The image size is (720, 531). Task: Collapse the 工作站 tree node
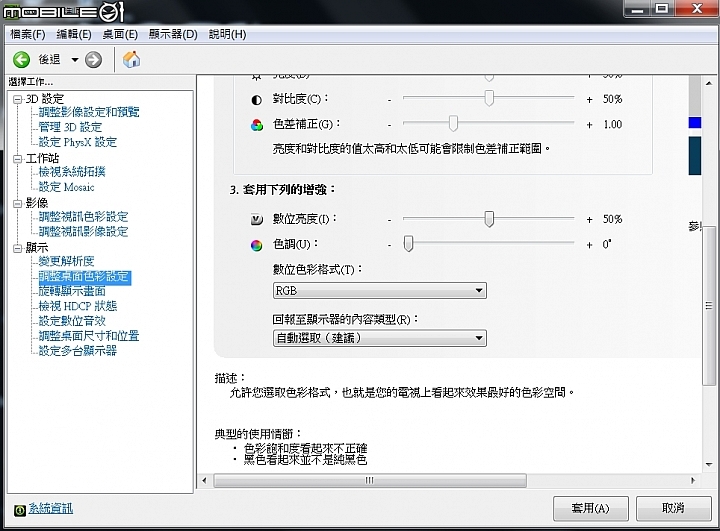pyautogui.click(x=17, y=159)
